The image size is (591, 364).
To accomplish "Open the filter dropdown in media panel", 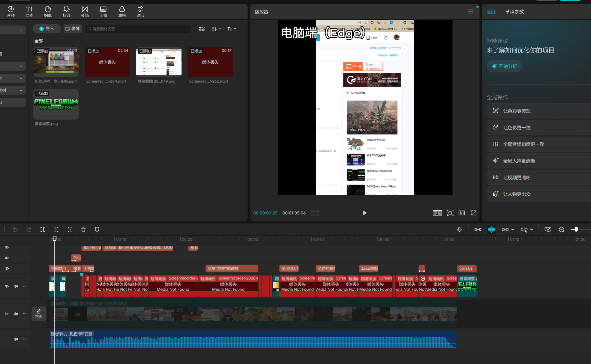I will [231, 29].
